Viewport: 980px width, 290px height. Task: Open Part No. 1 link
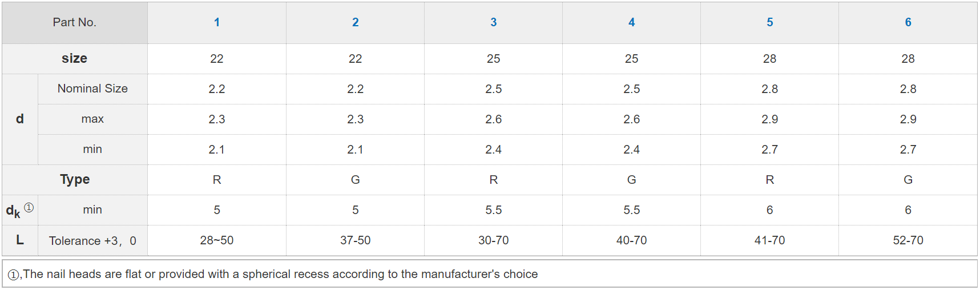(x=217, y=22)
